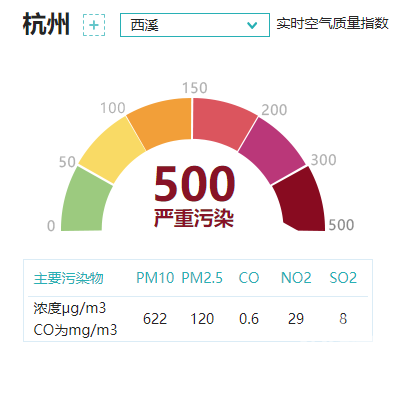
Task: Click the dashed plus icon beside 杭州
Action: (x=94, y=25)
